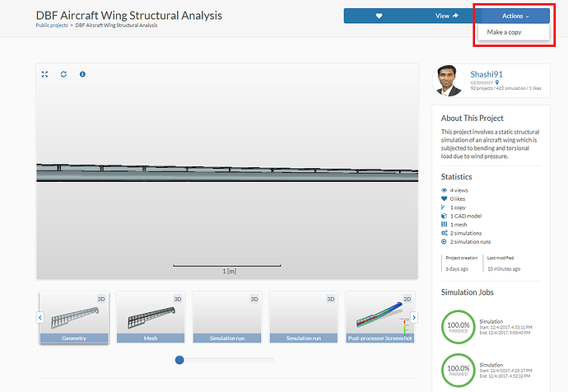
Task: Click the fullscreen expand icon in viewer
Action: (45, 74)
